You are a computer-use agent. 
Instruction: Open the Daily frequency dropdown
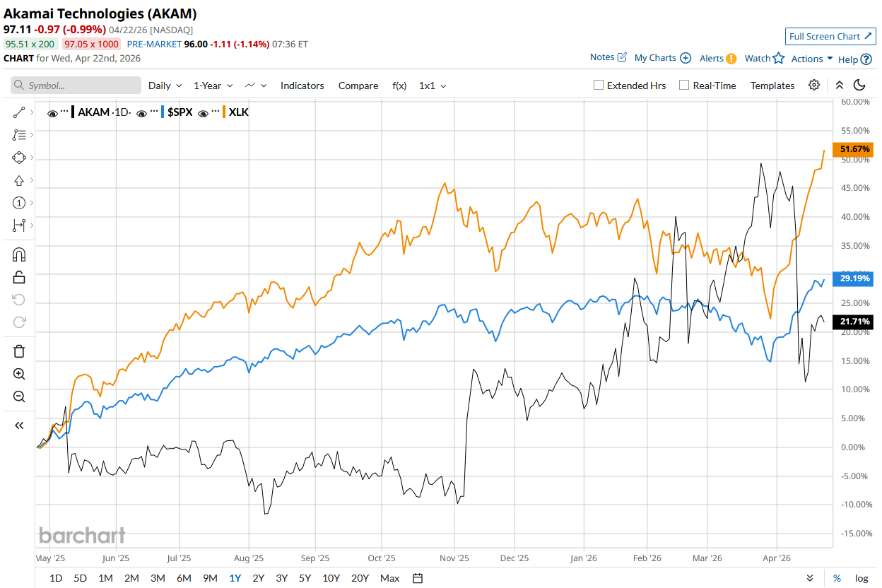(165, 86)
